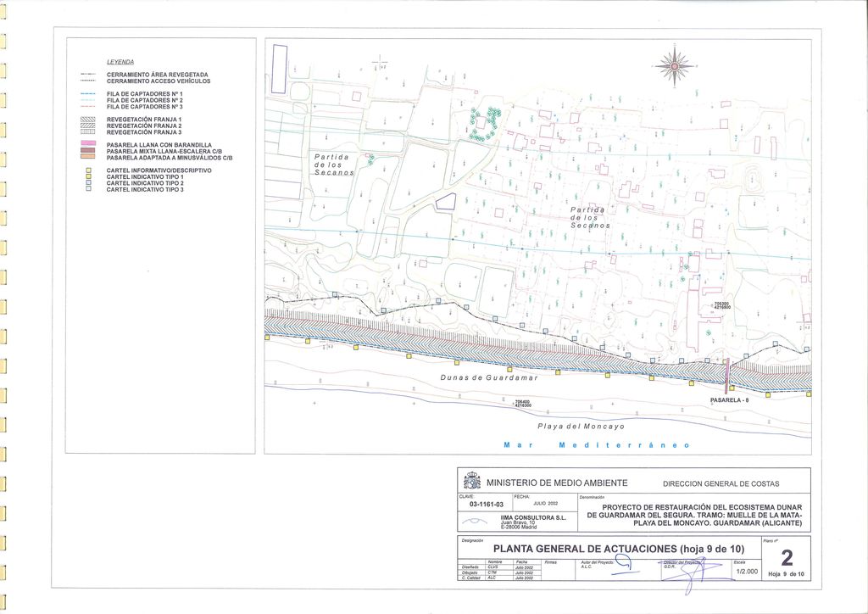Click the compass rose on the map
This screenshot has height=614, width=868.
(674, 65)
